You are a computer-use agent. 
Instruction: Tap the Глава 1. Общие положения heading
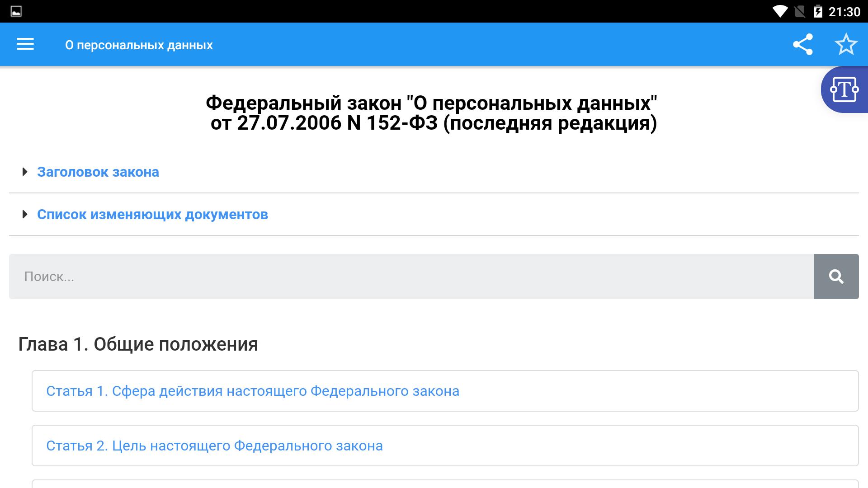(x=138, y=344)
